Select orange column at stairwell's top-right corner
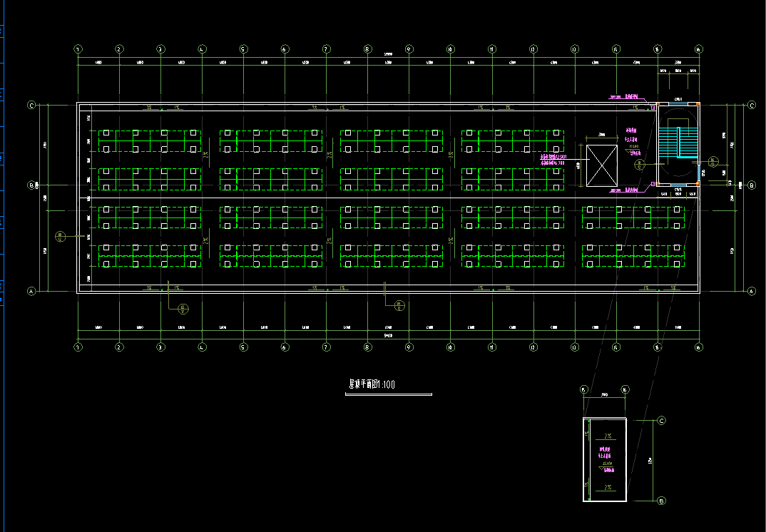The image size is (766, 532). (x=698, y=105)
